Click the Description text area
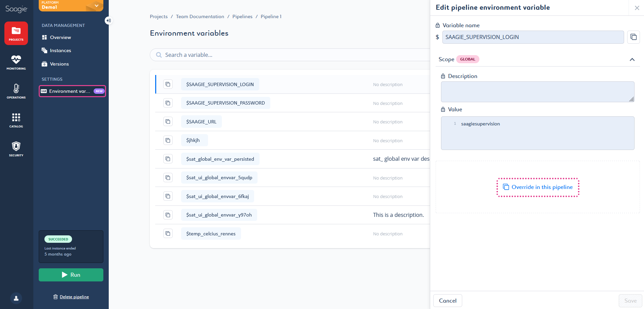Screen dimensions: 644x309 (x=538, y=92)
